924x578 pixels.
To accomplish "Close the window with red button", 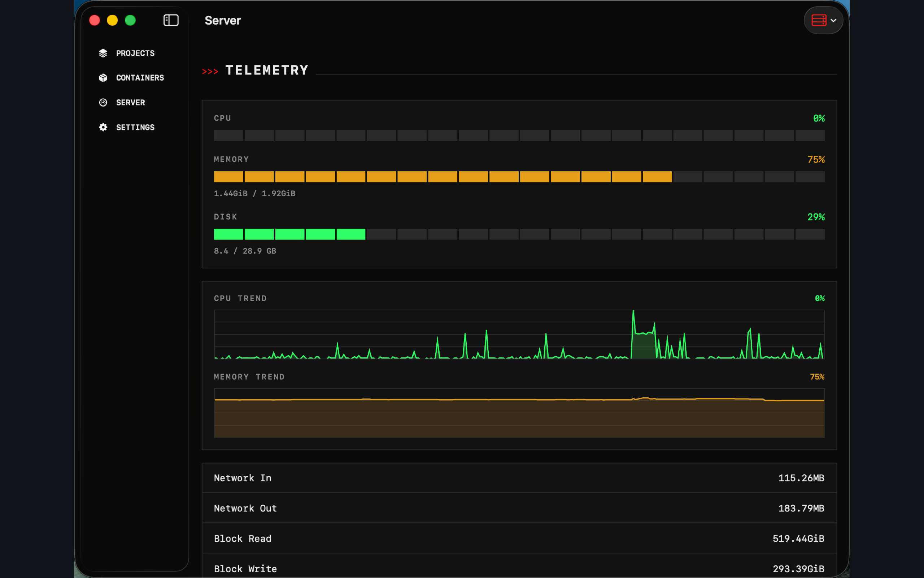I will (x=94, y=20).
